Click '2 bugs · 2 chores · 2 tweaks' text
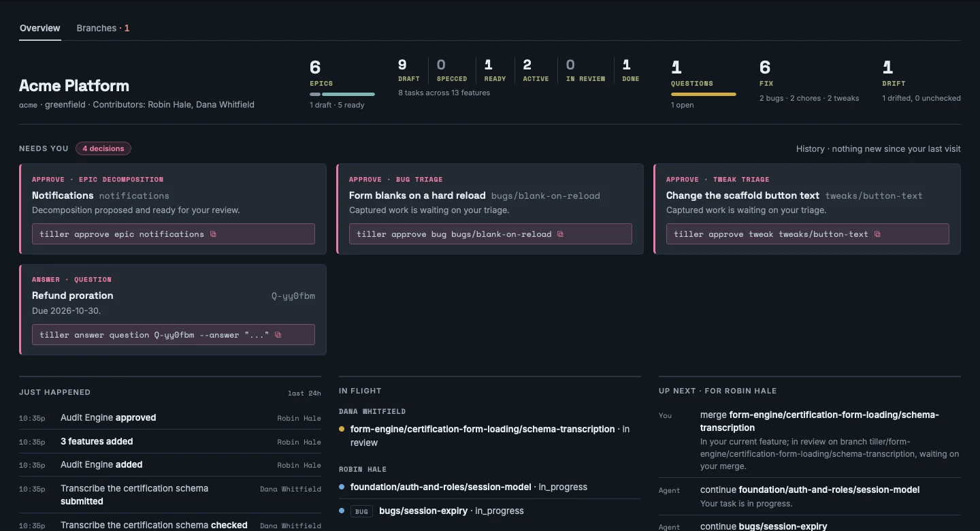The height and width of the screenshot is (531, 980). (809, 98)
